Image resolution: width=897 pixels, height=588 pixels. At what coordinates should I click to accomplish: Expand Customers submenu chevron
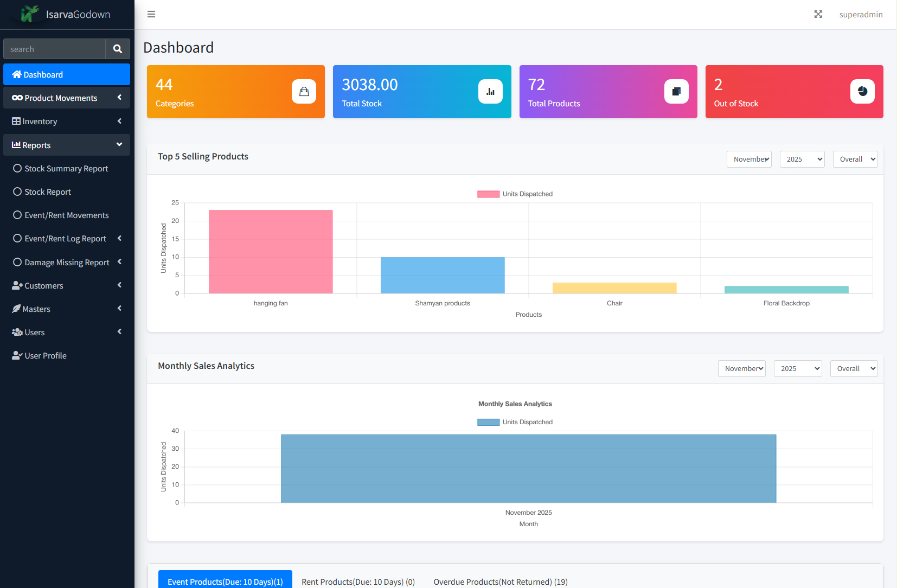119,285
